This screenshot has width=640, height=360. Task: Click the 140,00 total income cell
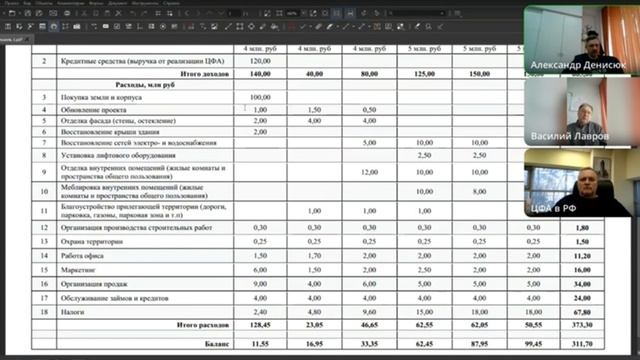tap(260, 74)
